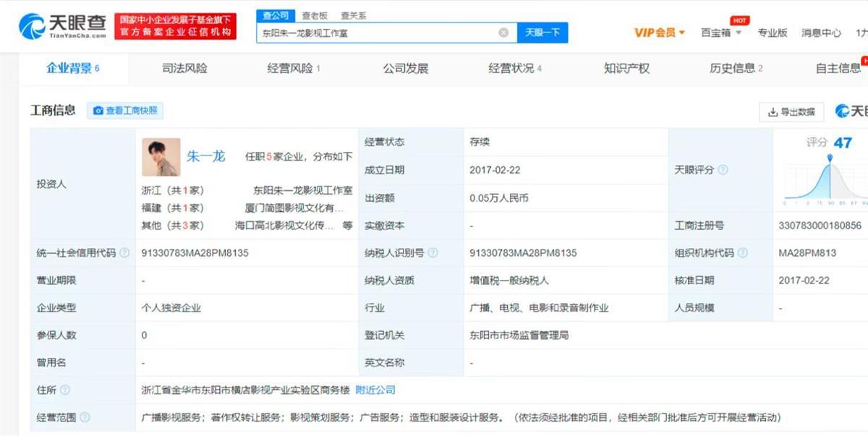Switch to the 自主信息 tab

[839, 69]
